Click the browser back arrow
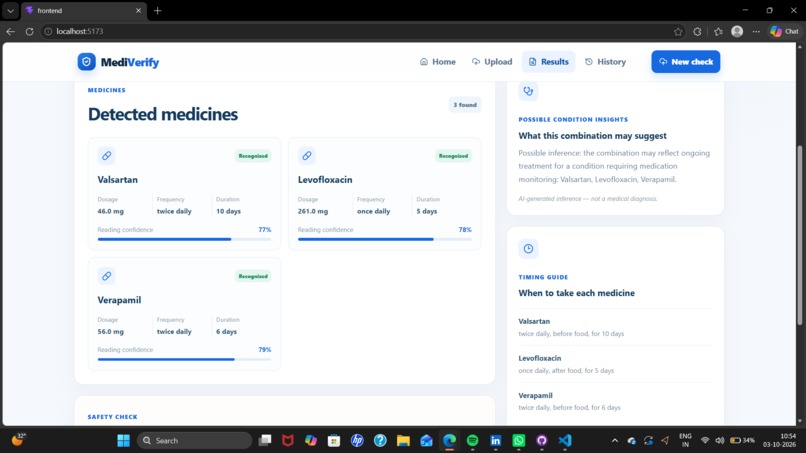Screen dimensions: 806x453 (x=10, y=31)
